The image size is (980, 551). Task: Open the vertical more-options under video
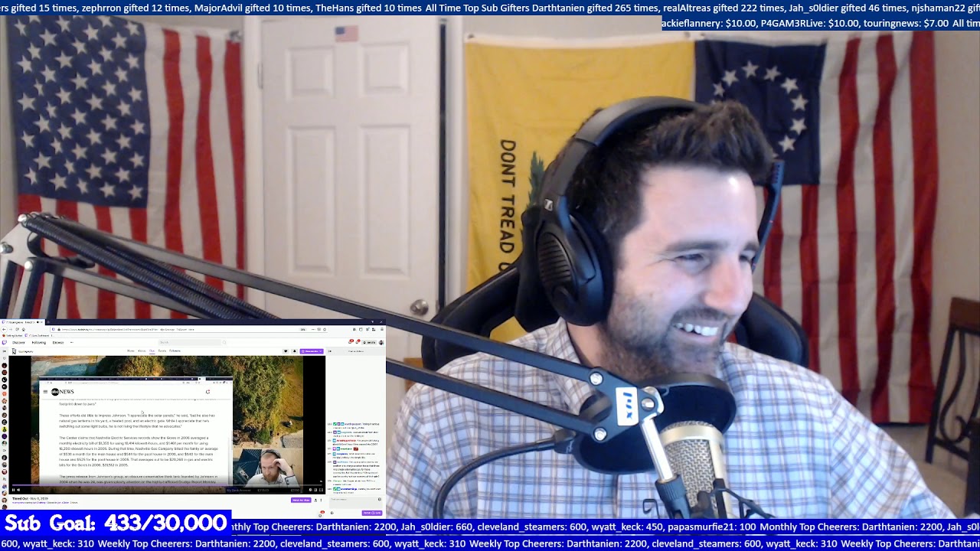tap(322, 500)
